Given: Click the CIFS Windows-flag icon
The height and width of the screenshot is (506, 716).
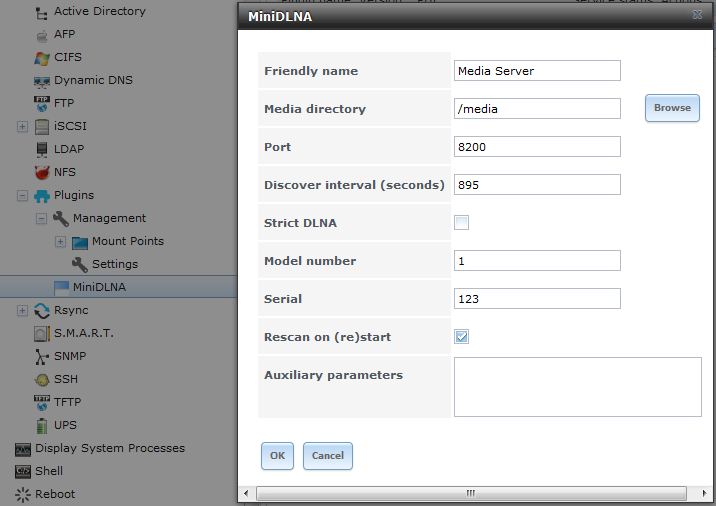Looking at the screenshot, I should tap(42, 58).
